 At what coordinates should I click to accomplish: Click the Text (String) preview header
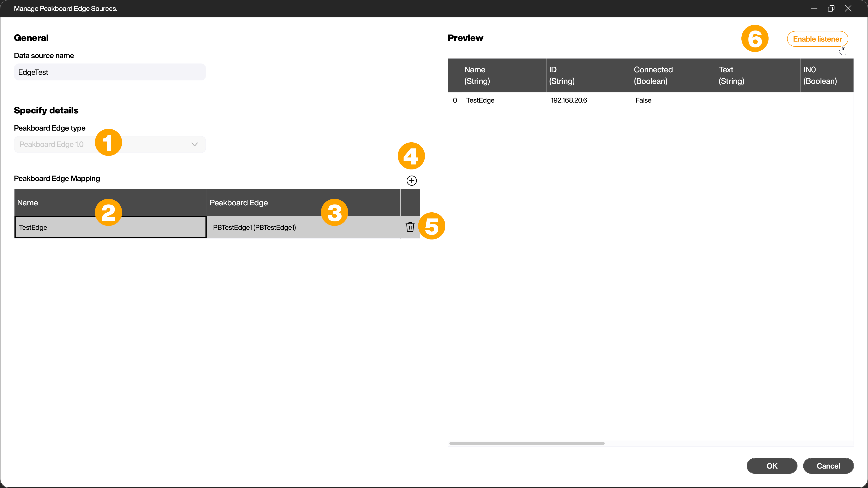[758, 75]
